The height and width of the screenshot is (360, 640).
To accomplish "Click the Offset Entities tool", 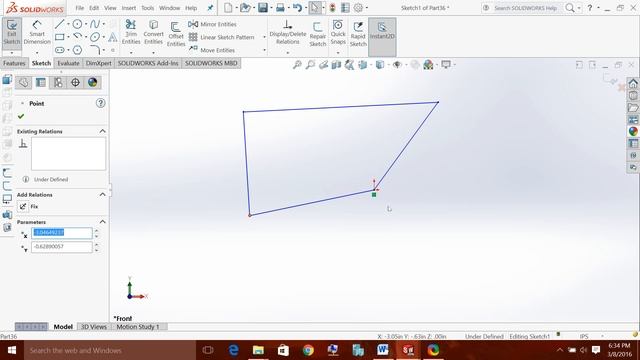I will click(x=176, y=34).
